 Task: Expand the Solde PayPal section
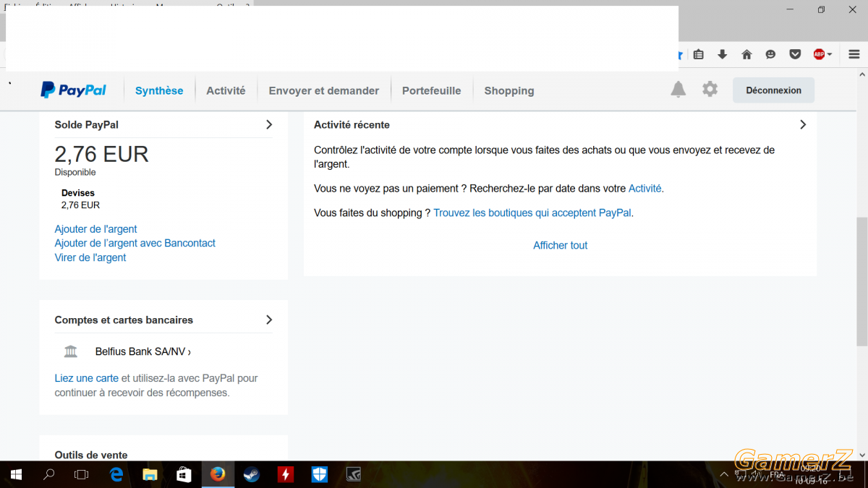(269, 124)
